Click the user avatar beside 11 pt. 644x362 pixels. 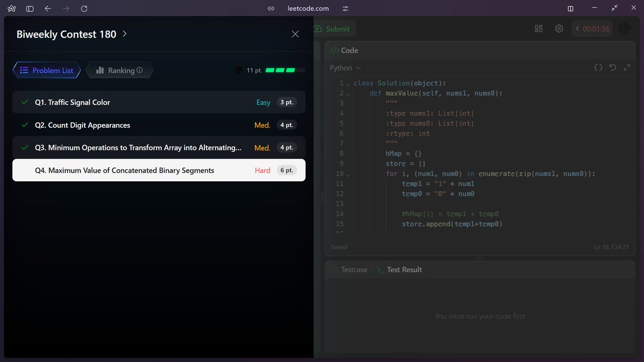pyautogui.click(x=239, y=70)
